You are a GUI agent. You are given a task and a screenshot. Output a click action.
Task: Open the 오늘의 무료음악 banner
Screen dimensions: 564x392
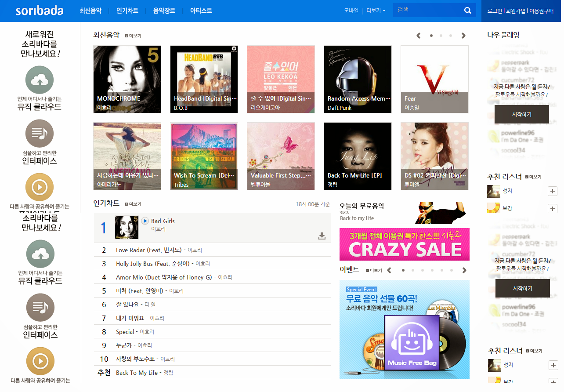pos(405,213)
